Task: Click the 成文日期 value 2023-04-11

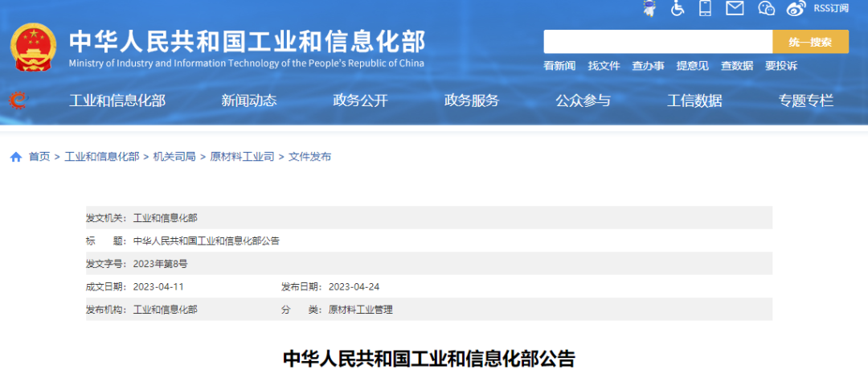Action: click(158, 287)
